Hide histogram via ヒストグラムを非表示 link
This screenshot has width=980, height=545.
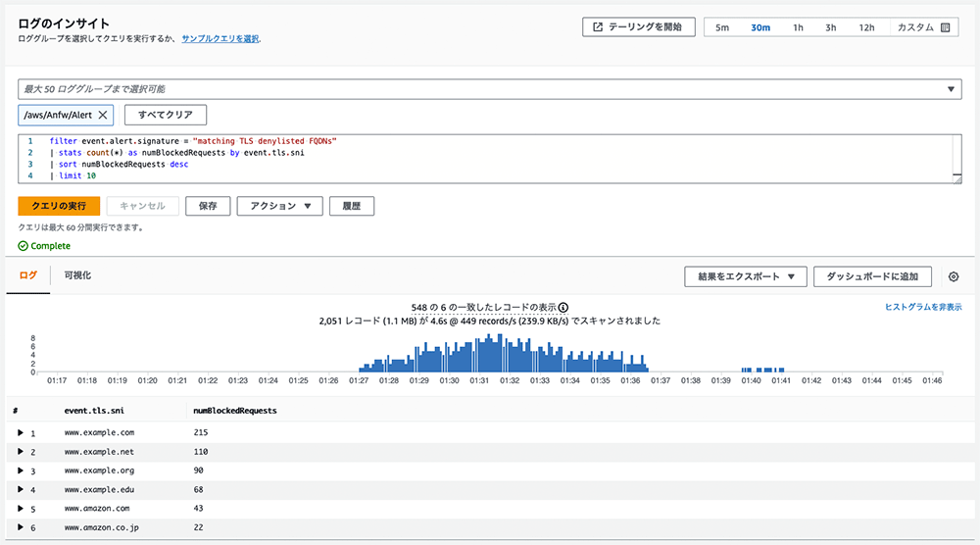pos(923,307)
